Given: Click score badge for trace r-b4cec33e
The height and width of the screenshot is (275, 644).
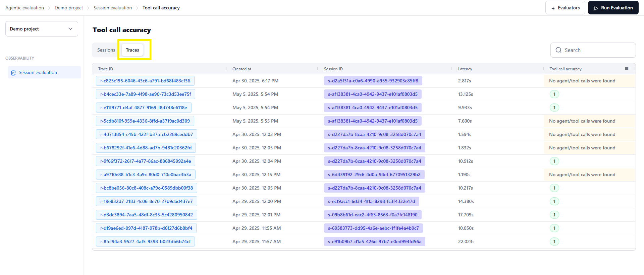Looking at the screenshot, I should pyautogui.click(x=554, y=94).
